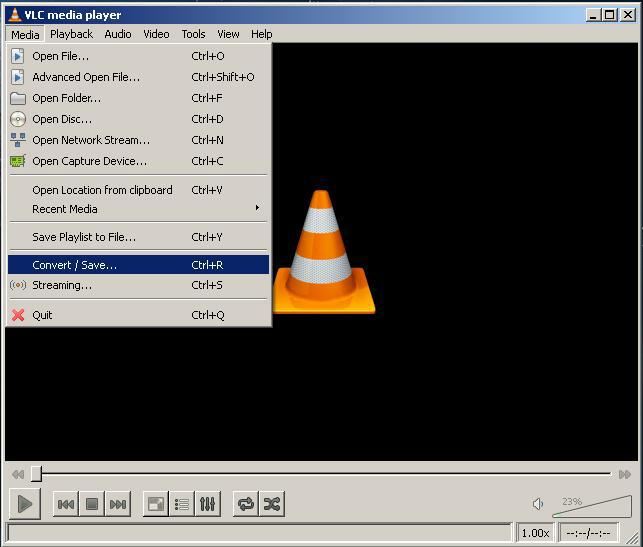
Task: Choose Open Folder… entry
Action: [x=139, y=98]
